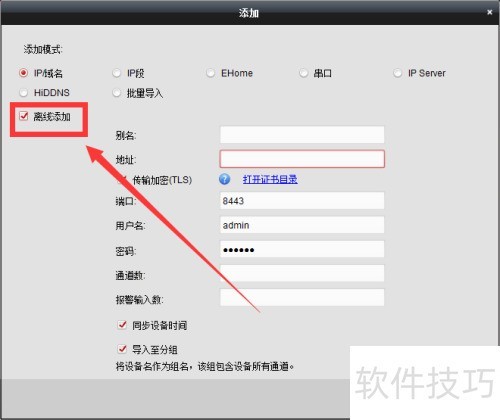Select the IP/域名 radio button

23,73
